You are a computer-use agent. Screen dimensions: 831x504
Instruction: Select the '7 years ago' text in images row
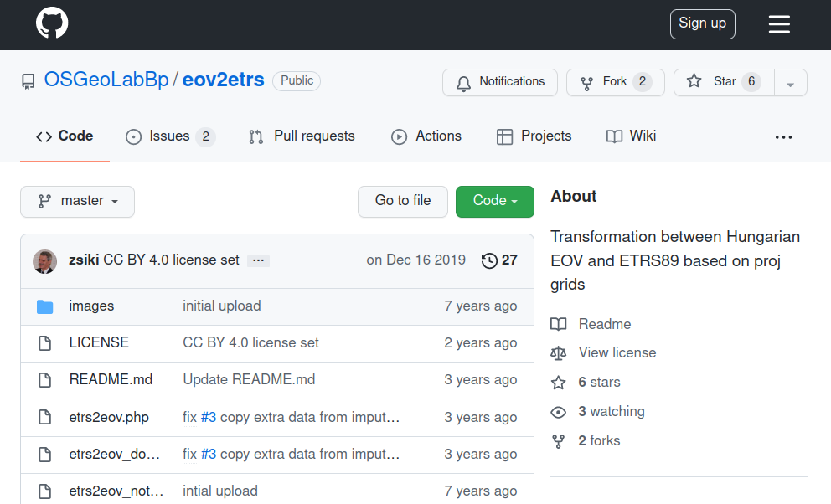tap(480, 306)
